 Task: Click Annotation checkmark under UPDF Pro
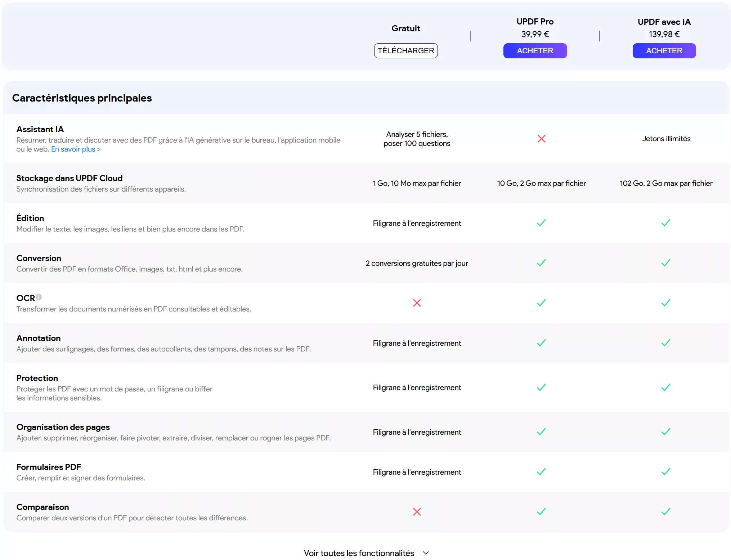(541, 343)
